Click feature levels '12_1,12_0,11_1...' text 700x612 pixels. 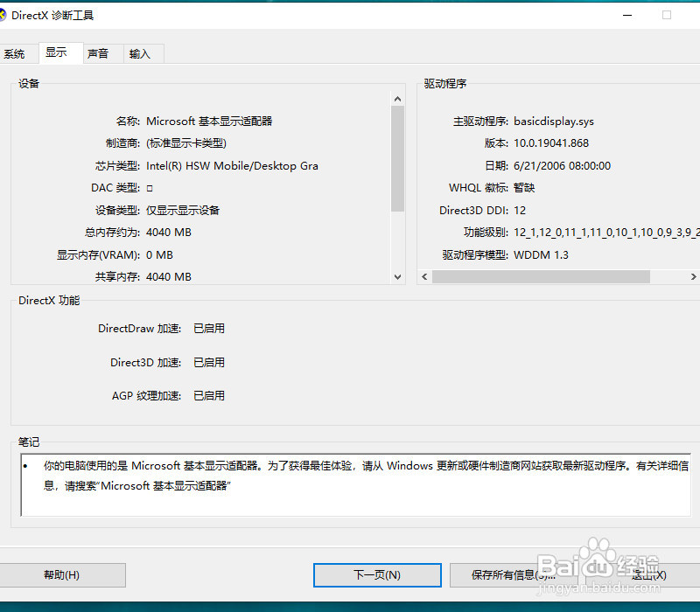coord(606,233)
